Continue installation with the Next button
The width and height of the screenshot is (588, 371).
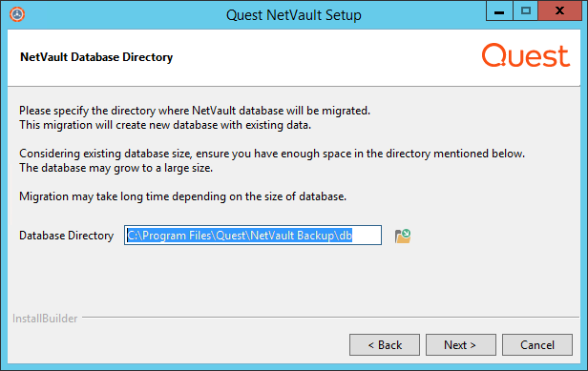pos(461,344)
